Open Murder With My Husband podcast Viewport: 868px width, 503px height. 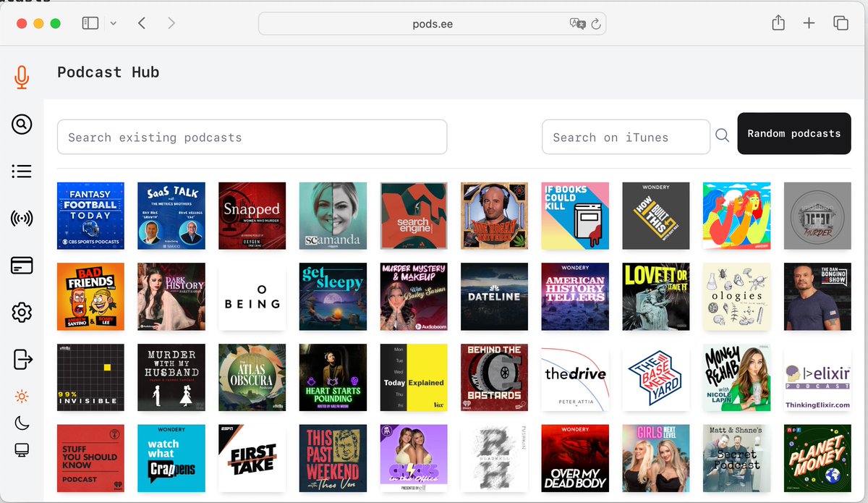[171, 378]
